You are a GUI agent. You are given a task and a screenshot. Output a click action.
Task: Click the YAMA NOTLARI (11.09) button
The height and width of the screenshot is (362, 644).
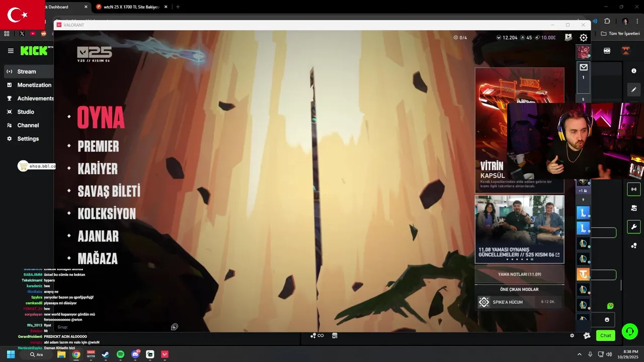pyautogui.click(x=519, y=275)
